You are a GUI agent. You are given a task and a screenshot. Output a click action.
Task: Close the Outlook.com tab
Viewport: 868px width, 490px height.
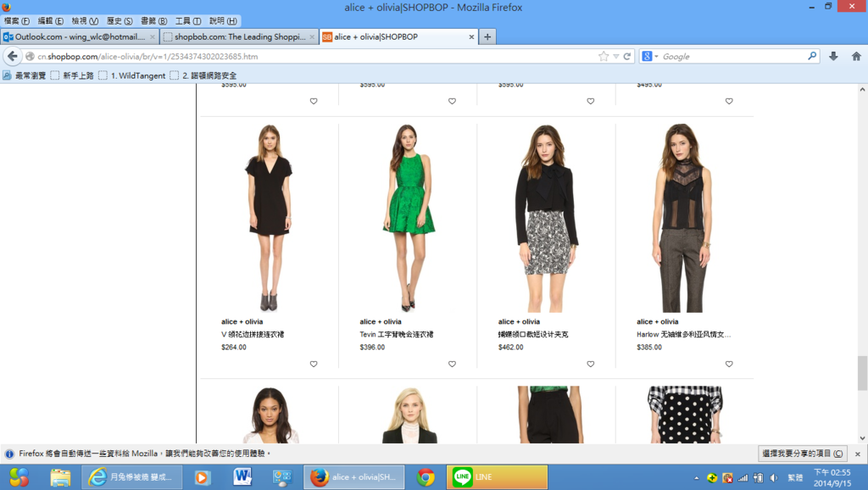(x=153, y=37)
